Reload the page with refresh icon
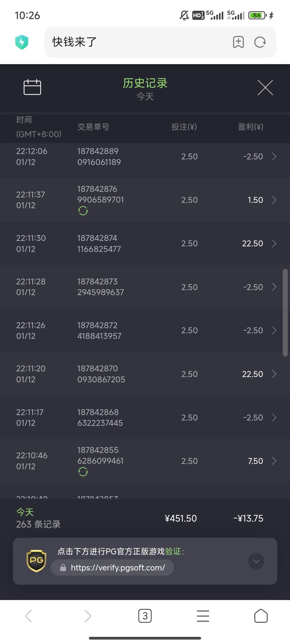 [260, 42]
